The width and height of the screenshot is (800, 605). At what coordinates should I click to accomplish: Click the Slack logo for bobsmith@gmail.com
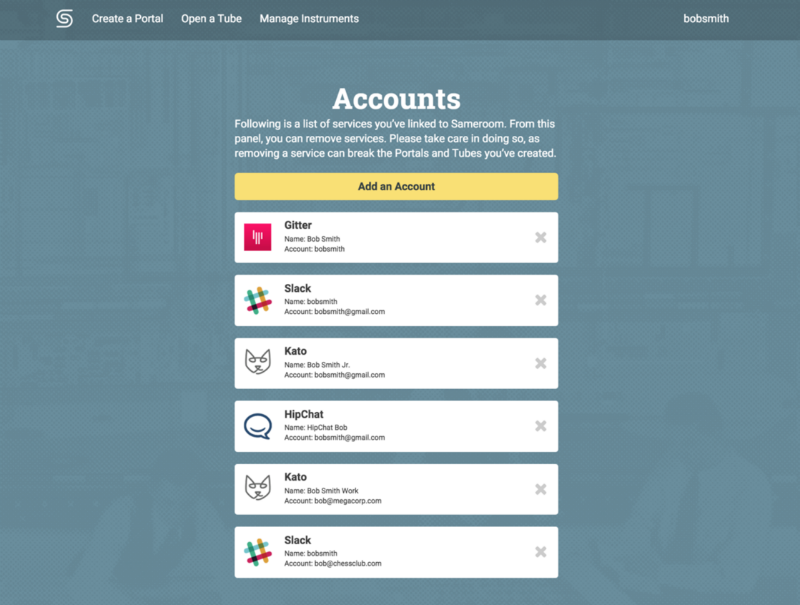tap(258, 300)
